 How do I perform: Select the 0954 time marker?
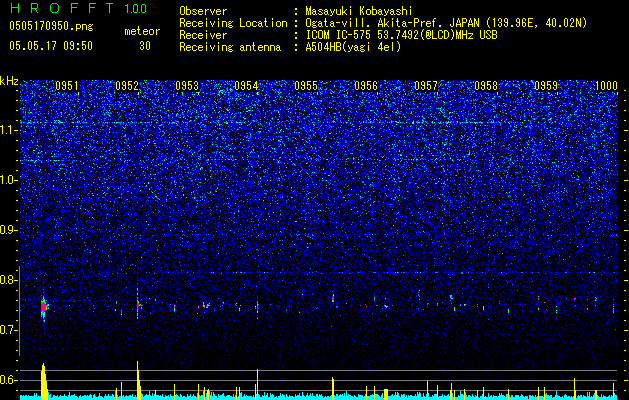246,86
